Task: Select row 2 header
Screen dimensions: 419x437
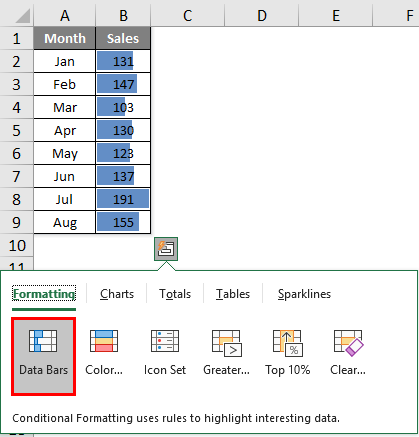Action: click(17, 61)
